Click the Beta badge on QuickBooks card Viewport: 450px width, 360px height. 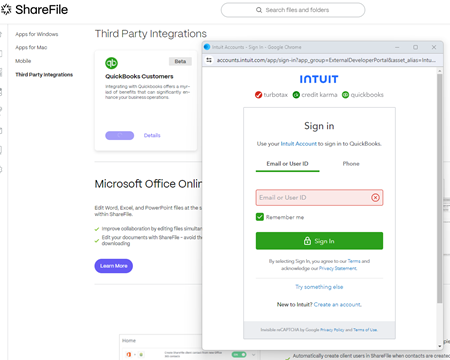coord(180,61)
